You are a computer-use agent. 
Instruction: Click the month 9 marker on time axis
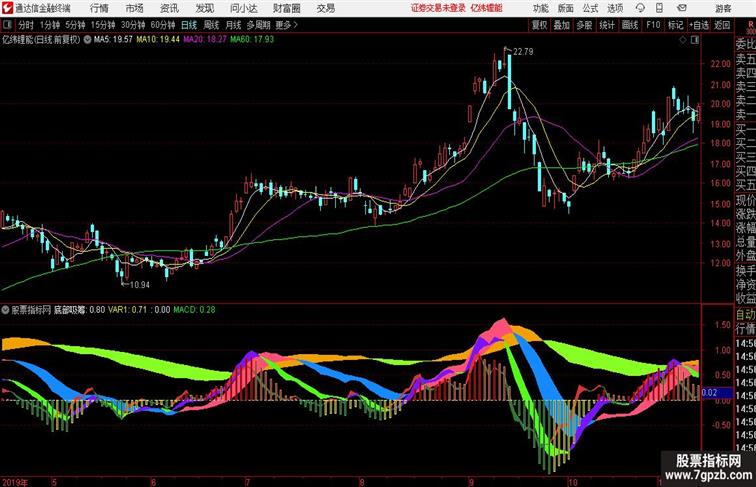[471, 482]
